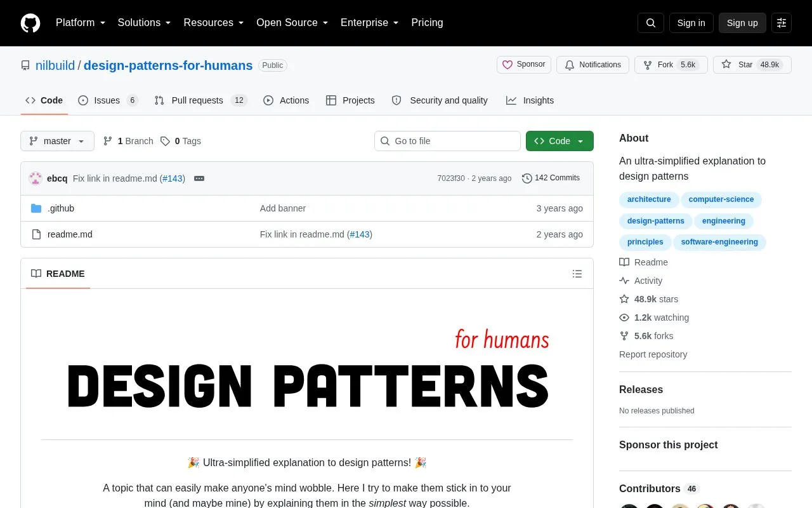812x508 pixels.
Task: Open the Enterprise dropdown
Action: [370, 23]
